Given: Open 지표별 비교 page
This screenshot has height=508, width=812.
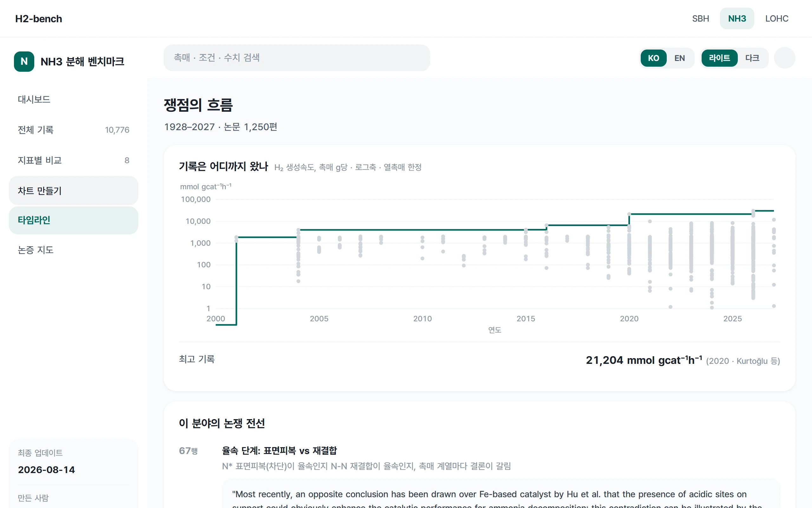Looking at the screenshot, I should pyautogui.click(x=74, y=160).
